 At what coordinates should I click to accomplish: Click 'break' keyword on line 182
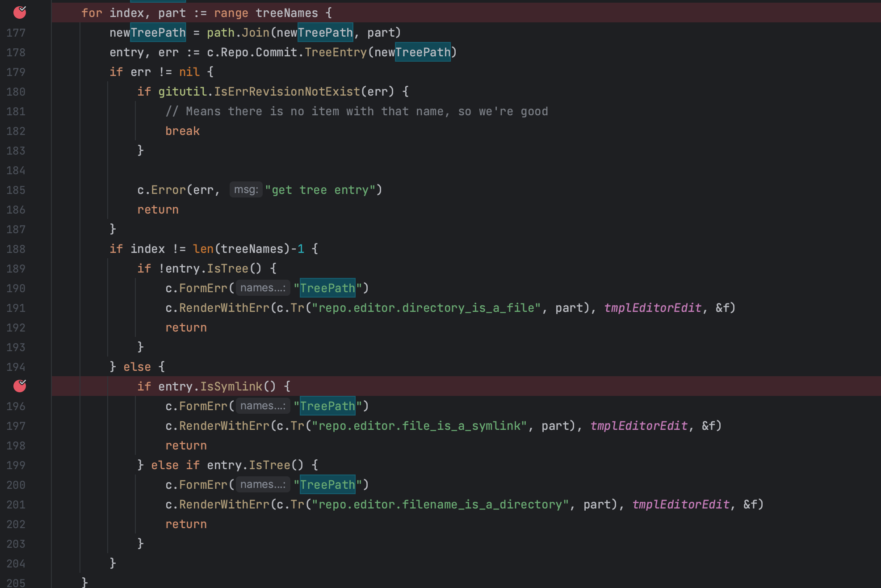(x=183, y=131)
